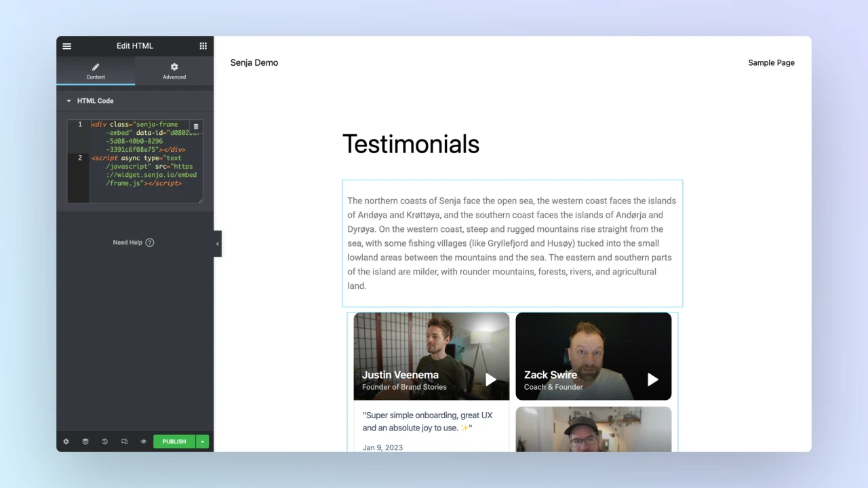Open the Navigator layers icon
868x488 pixels.
point(85,441)
